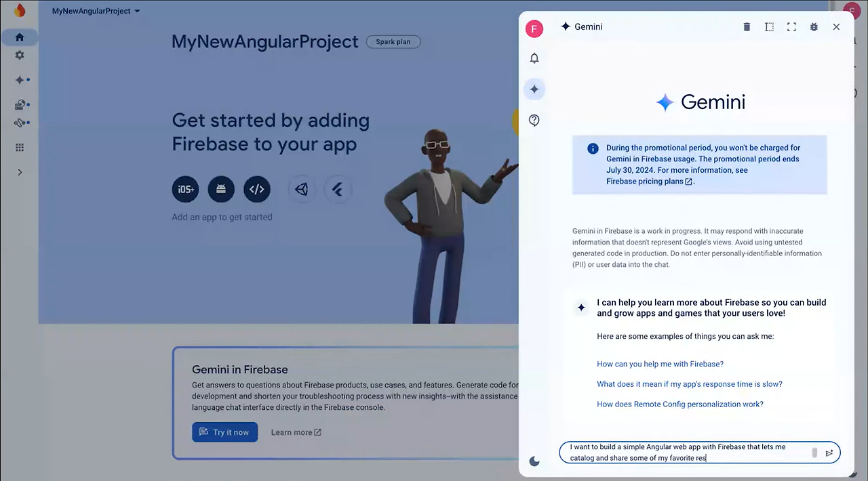Click the Firebase flame logo
This screenshot has width=868, height=481.
point(20,11)
